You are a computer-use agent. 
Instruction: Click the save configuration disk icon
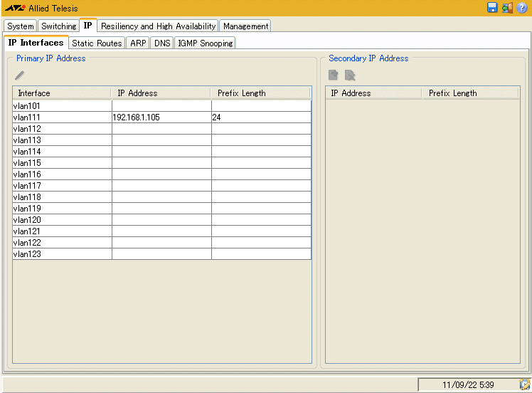tap(492, 7)
